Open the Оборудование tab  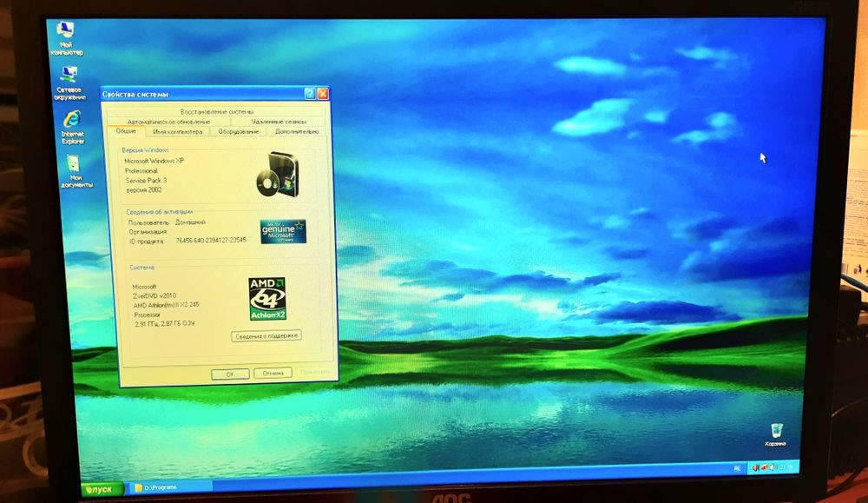click(x=238, y=132)
